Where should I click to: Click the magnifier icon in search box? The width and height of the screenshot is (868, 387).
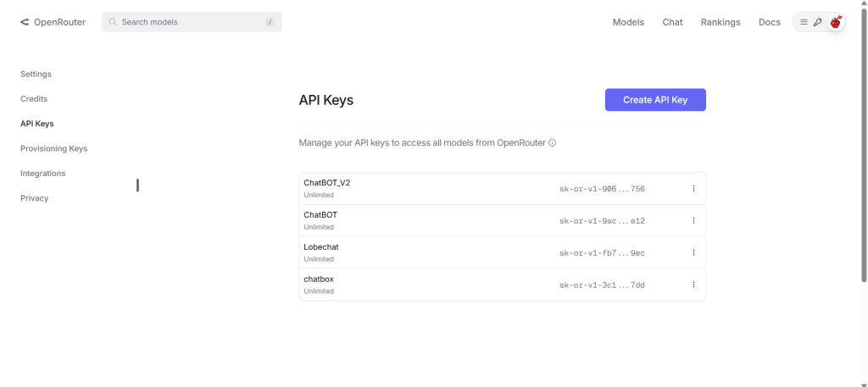pyautogui.click(x=113, y=22)
